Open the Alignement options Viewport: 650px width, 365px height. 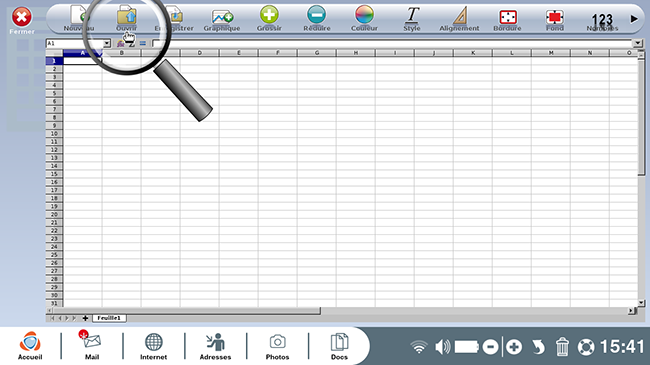pyautogui.click(x=459, y=18)
